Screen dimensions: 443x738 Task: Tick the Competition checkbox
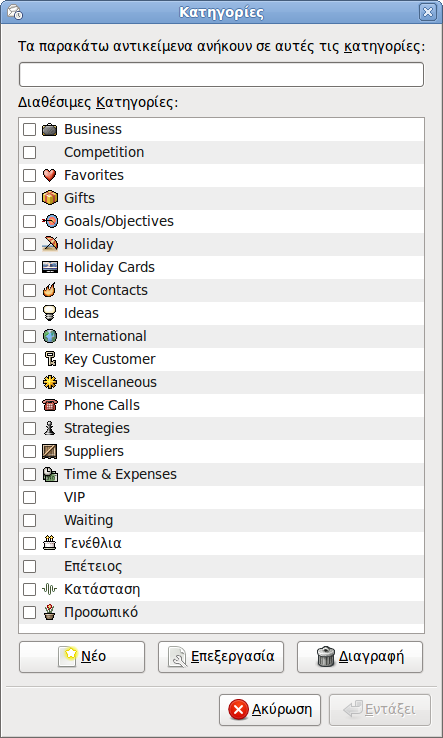pos(30,152)
